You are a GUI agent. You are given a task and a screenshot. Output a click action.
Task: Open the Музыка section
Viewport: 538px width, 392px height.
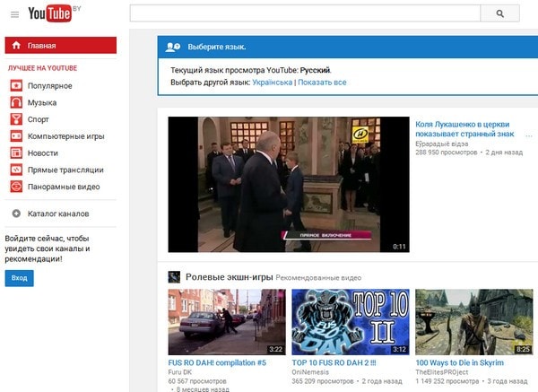click(x=42, y=102)
